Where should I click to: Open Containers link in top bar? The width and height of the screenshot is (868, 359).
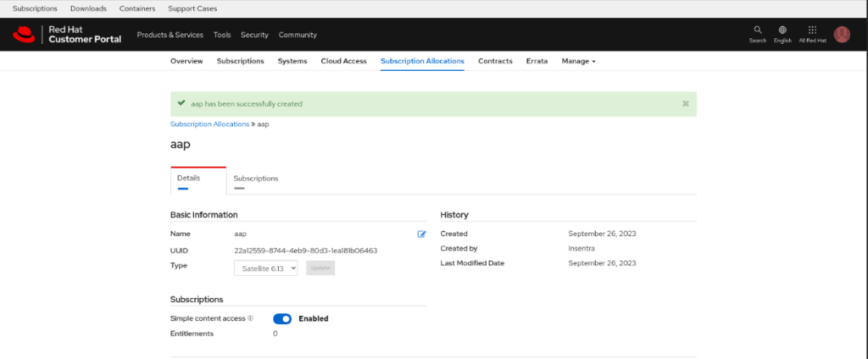137,8
